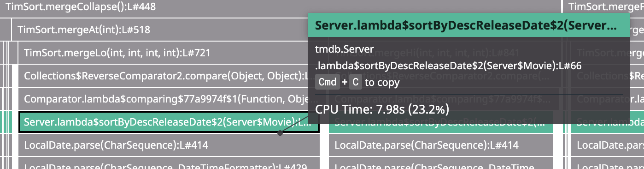
Task: Click the tooltip connector dot under the outlined frame
Action: tap(280, 133)
